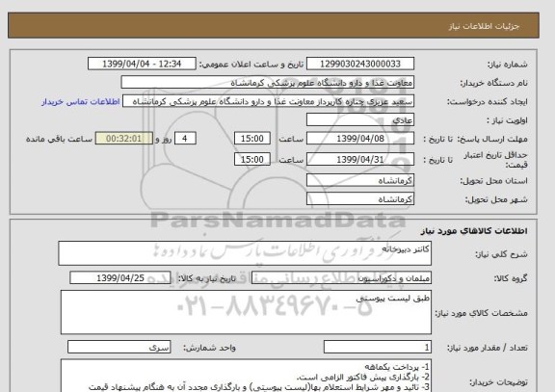This screenshot has height=392, width=555.
Task: Select the public announcement date field 1399/04/04 - 12:34
Action: [142, 64]
